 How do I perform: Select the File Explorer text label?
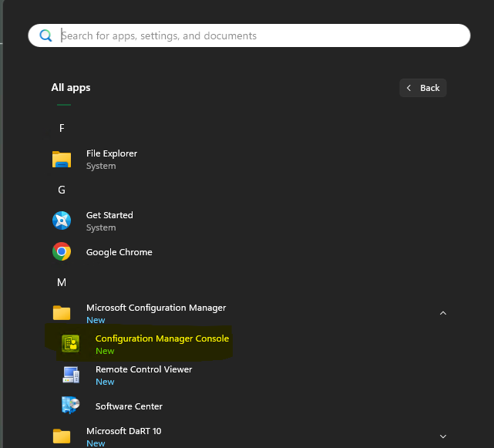(112, 153)
